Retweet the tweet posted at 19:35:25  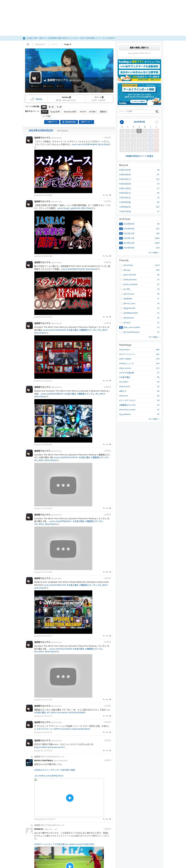[107, 750]
